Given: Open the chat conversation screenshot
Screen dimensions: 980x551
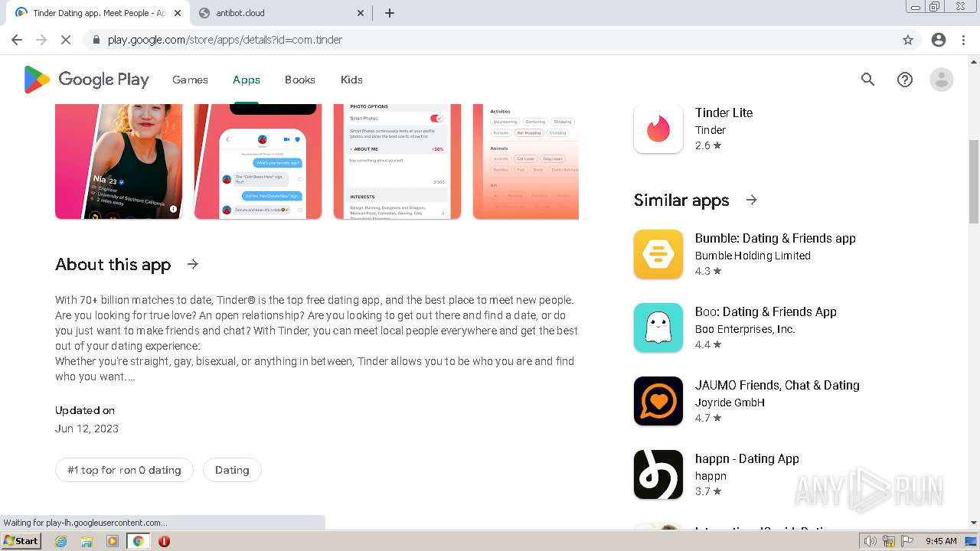Looking at the screenshot, I should (x=258, y=161).
